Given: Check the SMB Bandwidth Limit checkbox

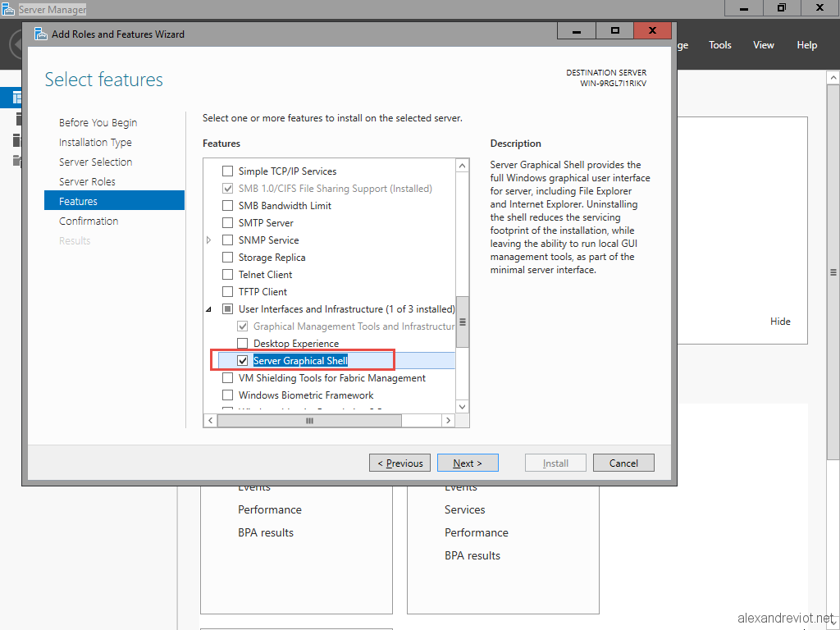Looking at the screenshot, I should (x=228, y=206).
